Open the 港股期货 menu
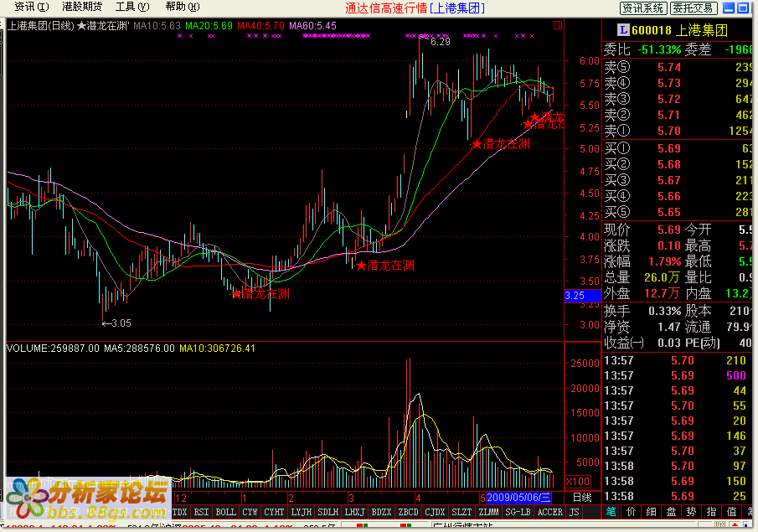758x532 pixels. click(x=82, y=7)
